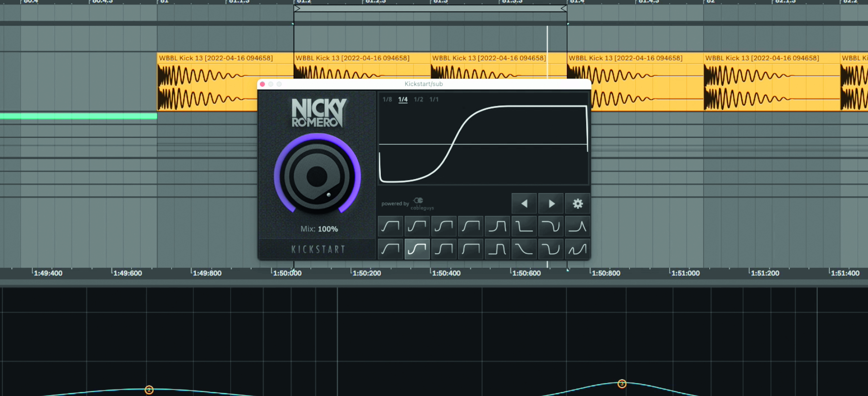Click the volume curve display in Kickstart
Viewport: 868px width, 396px height.
[x=483, y=139]
